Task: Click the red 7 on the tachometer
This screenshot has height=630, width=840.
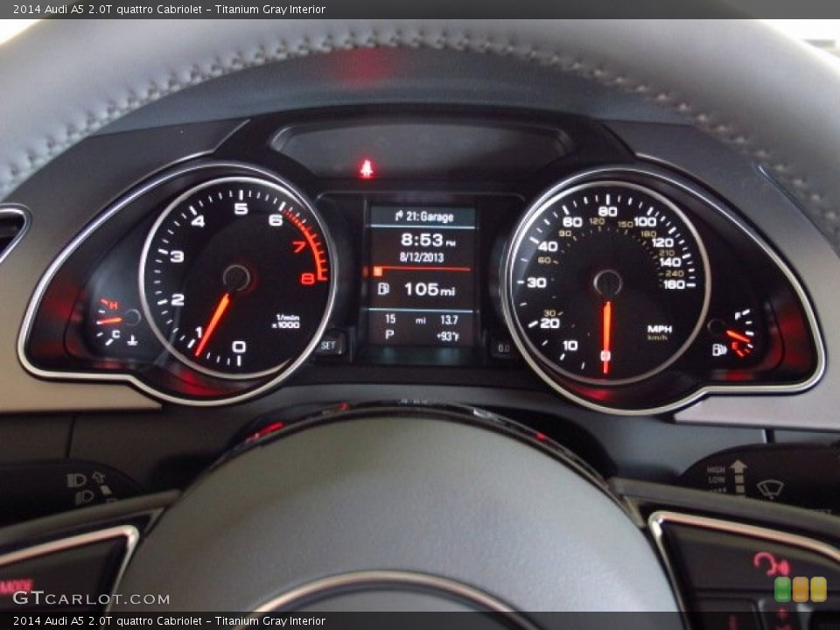Action: (299, 247)
